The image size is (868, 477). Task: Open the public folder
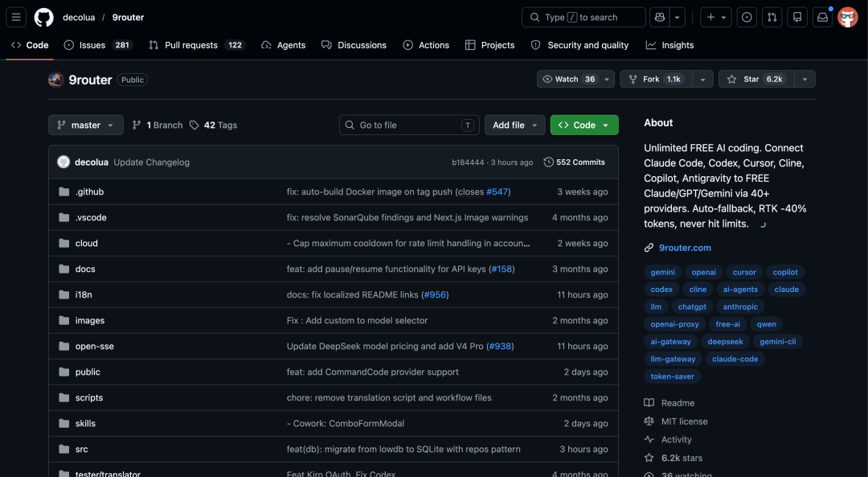(x=88, y=372)
